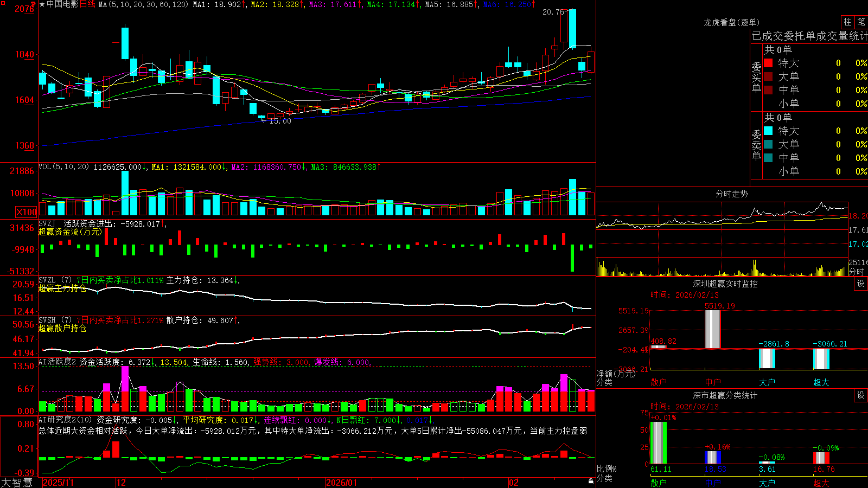The height and width of the screenshot is (488, 868).
Task: Click the 20.76 high price label
Action: (x=553, y=12)
